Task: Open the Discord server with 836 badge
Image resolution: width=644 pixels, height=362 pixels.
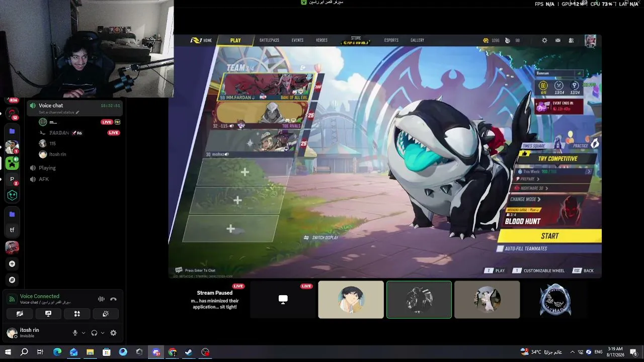Action: [x=12, y=100]
